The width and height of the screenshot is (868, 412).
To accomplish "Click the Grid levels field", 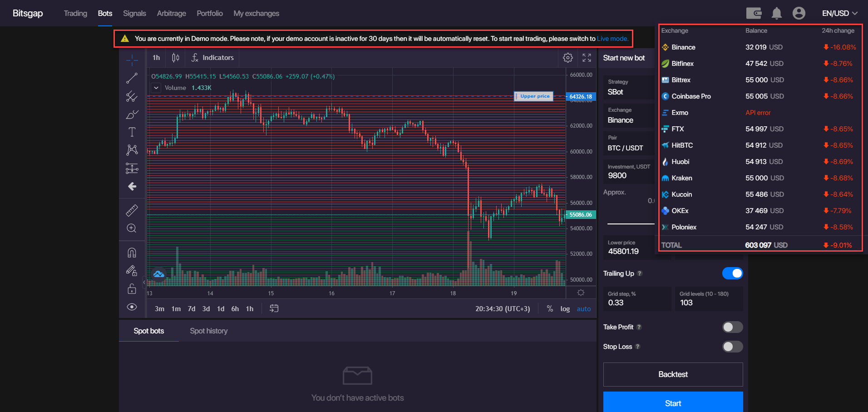I will (x=709, y=299).
